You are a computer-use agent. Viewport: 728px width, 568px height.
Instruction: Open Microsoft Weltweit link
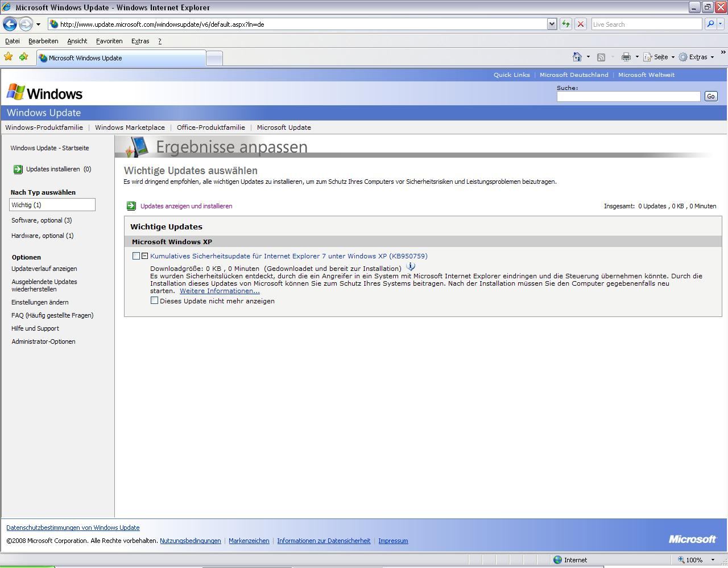coord(646,75)
